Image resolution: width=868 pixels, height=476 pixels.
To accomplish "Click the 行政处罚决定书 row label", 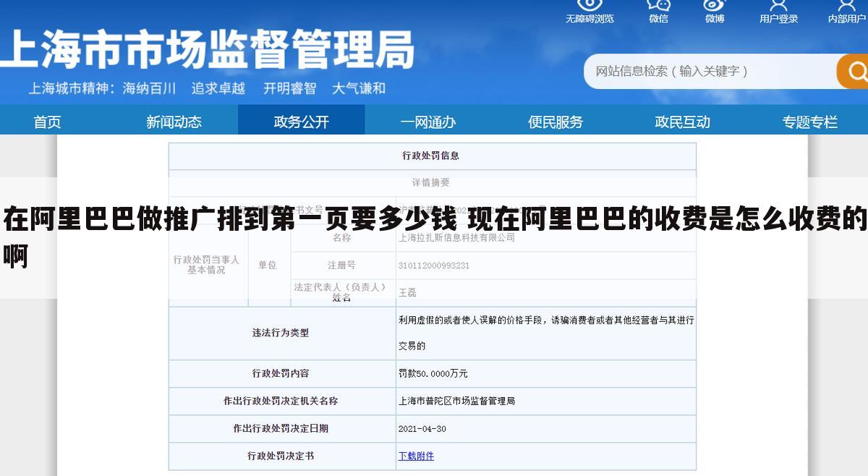I will (x=281, y=456).
